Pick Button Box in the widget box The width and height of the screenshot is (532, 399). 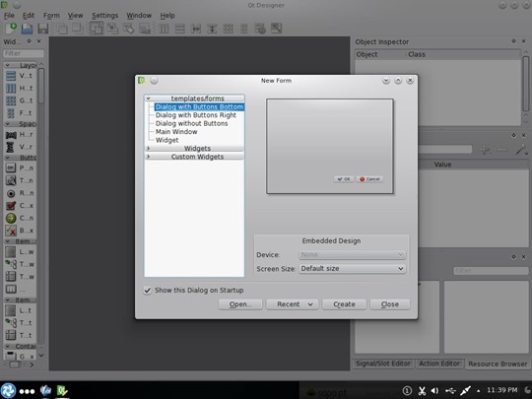pos(20,231)
